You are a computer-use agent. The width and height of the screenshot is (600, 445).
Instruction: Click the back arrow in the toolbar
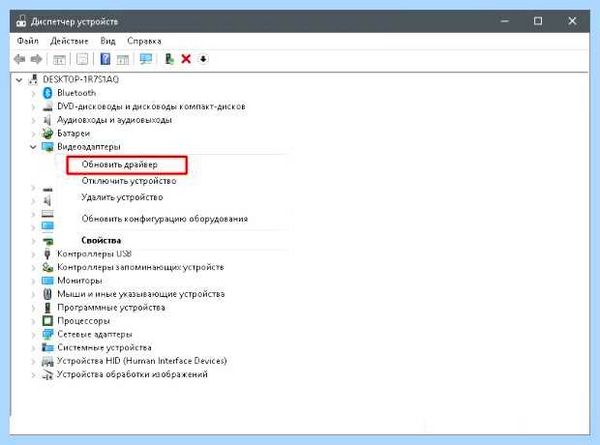pos(20,59)
